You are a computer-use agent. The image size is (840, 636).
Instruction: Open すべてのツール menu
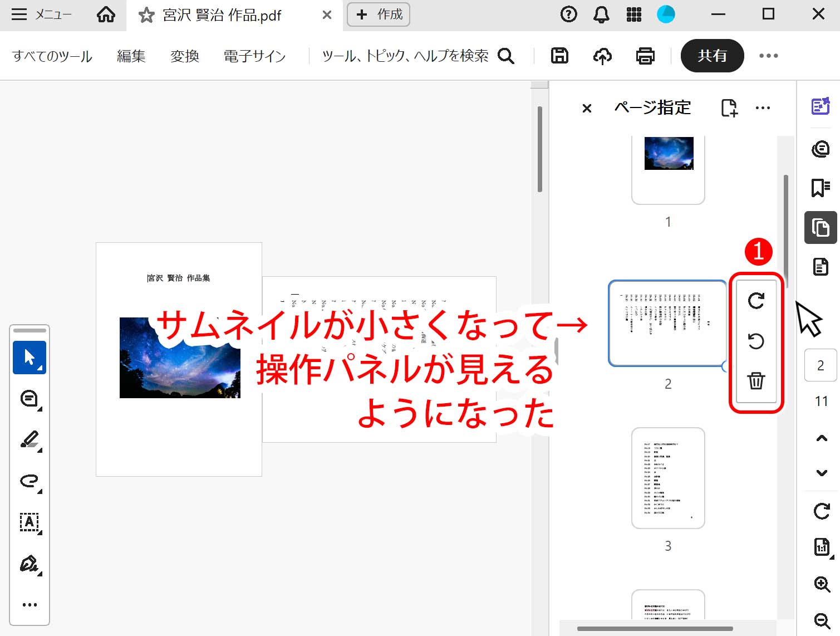tap(52, 56)
